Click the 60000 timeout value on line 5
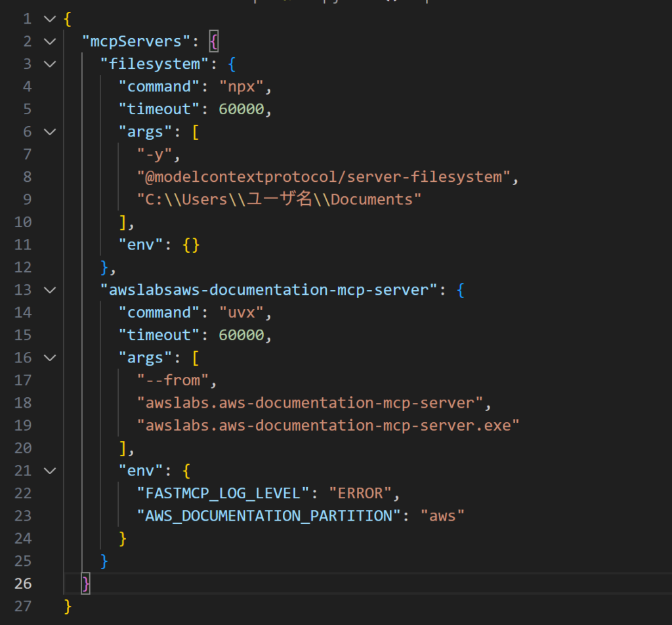Screen dimensions: 672x625 coord(241,110)
